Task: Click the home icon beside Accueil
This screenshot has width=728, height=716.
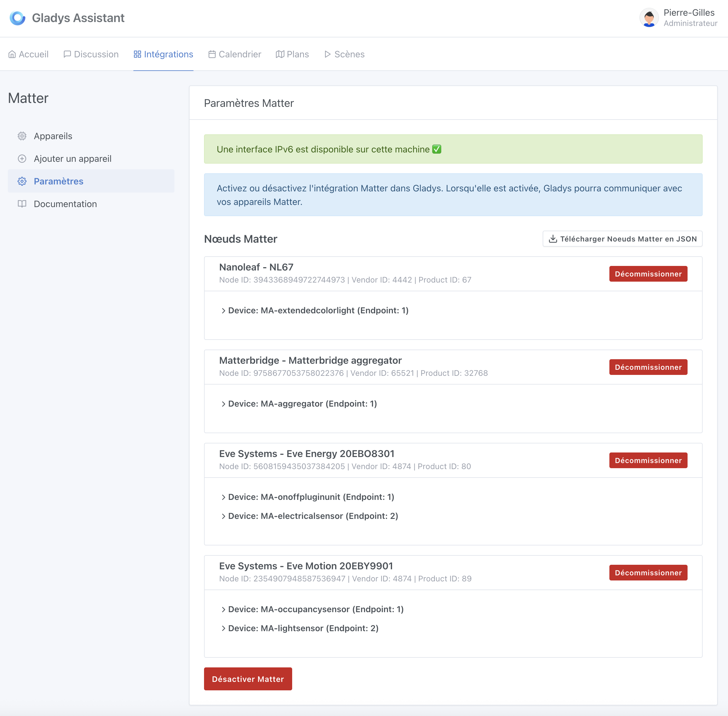Action: click(x=12, y=54)
